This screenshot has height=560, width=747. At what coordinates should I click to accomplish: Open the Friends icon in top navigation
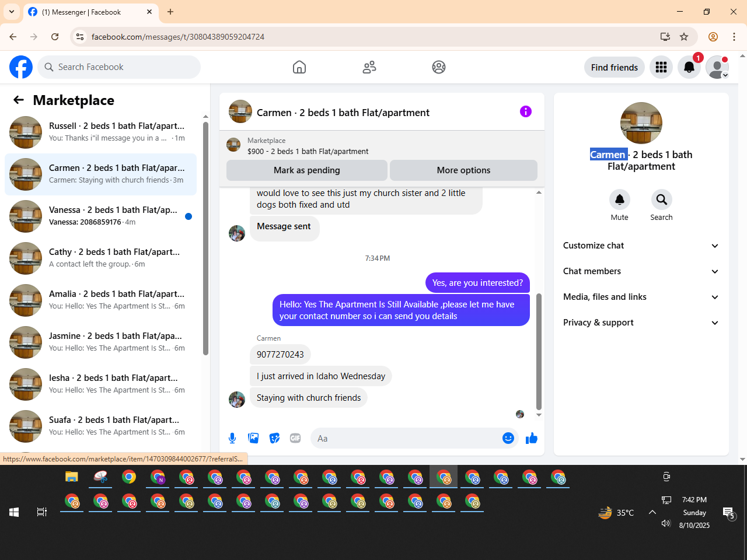point(369,67)
